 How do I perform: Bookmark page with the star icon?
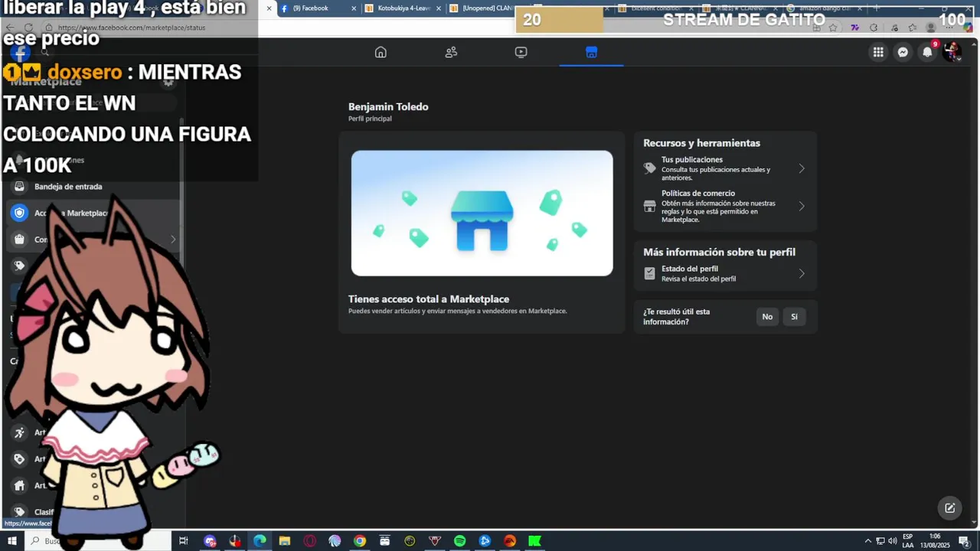[833, 28]
